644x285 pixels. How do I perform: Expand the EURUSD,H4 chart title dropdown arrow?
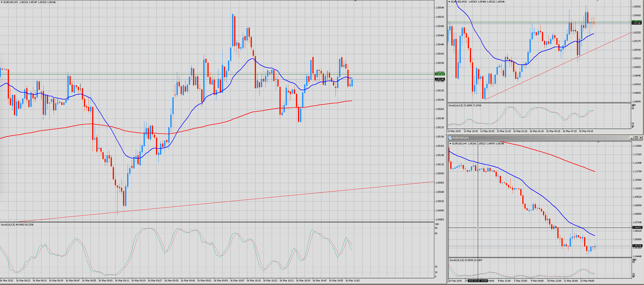(x=450, y=144)
